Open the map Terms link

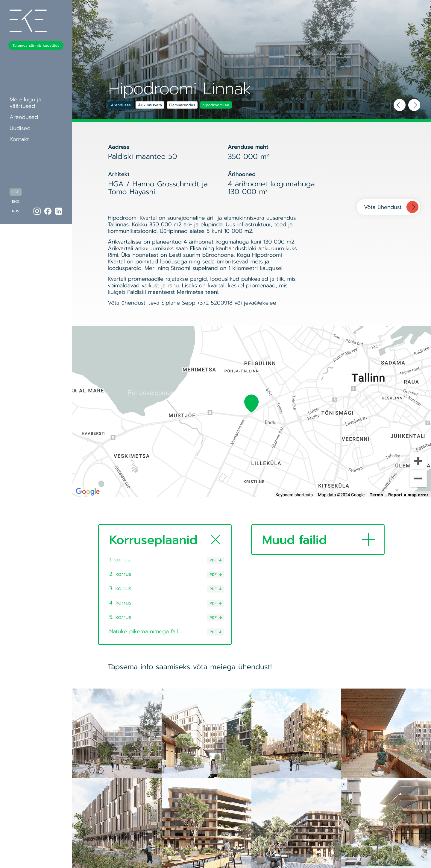click(376, 495)
